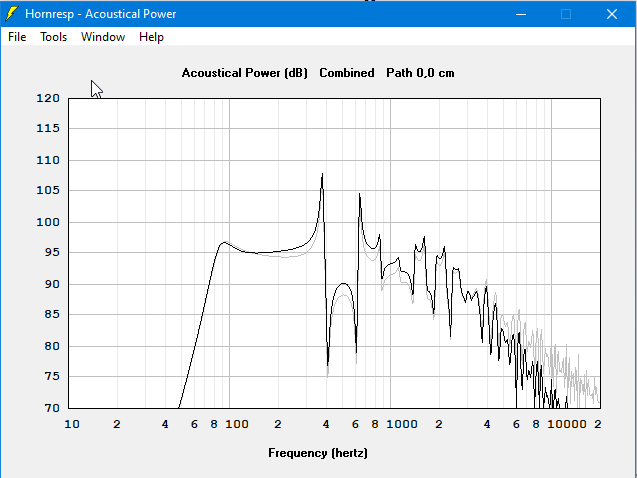The height and width of the screenshot is (478, 637).
Task: Click the 70 value on the dB axis
Action: click(52, 408)
